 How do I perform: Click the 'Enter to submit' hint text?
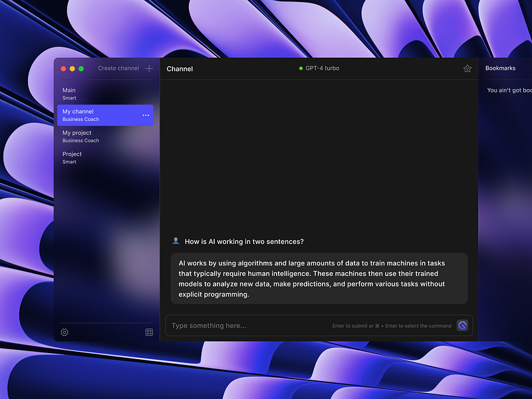(392, 326)
